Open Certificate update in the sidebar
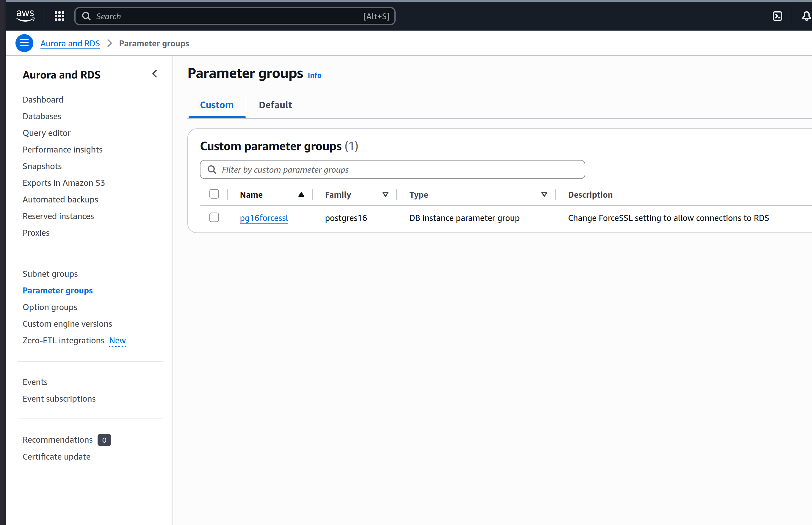This screenshot has height=525, width=812. click(57, 457)
